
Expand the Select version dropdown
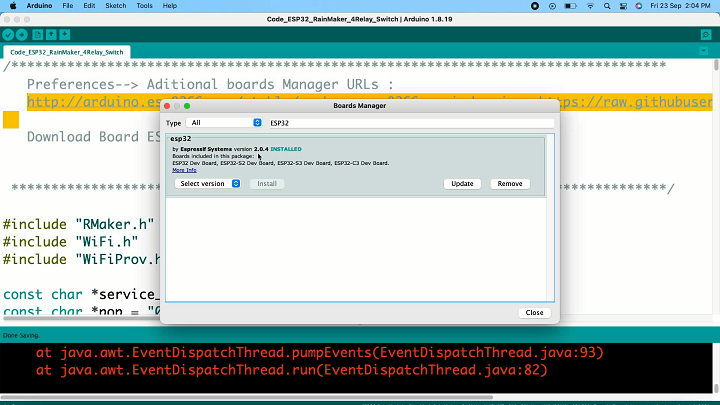pos(208,184)
